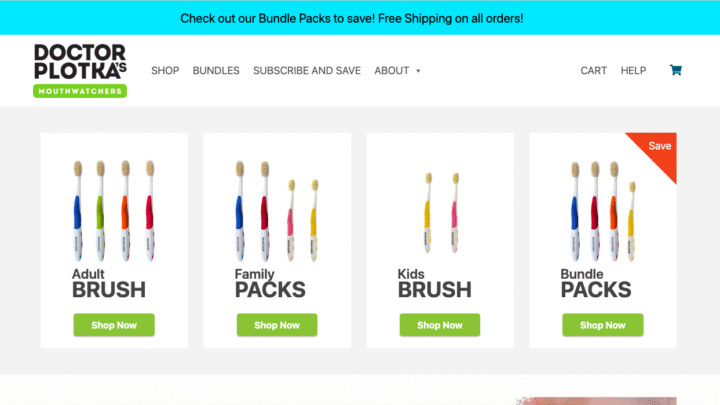The width and height of the screenshot is (720, 405).
Task: Select the Family Packs heading text
Action: click(x=270, y=284)
